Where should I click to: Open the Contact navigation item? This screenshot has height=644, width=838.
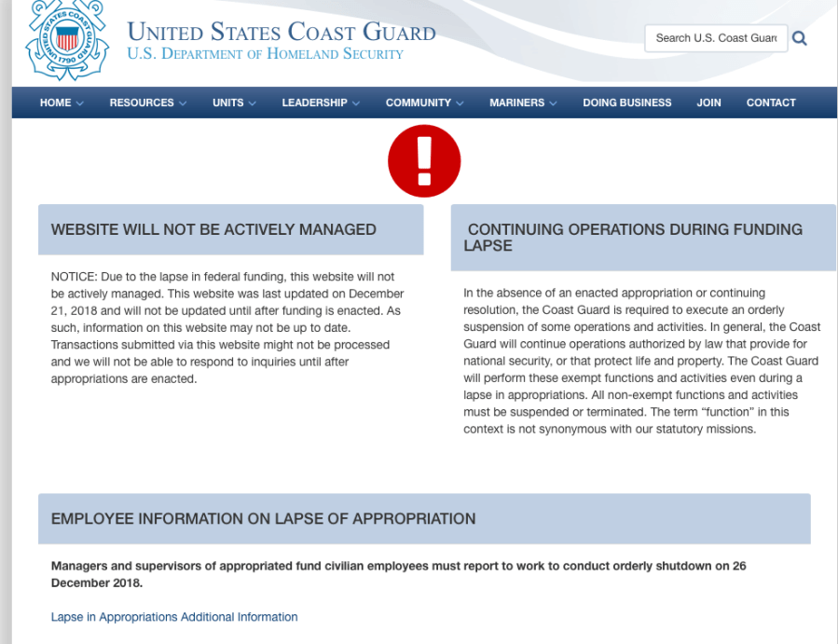tap(771, 103)
